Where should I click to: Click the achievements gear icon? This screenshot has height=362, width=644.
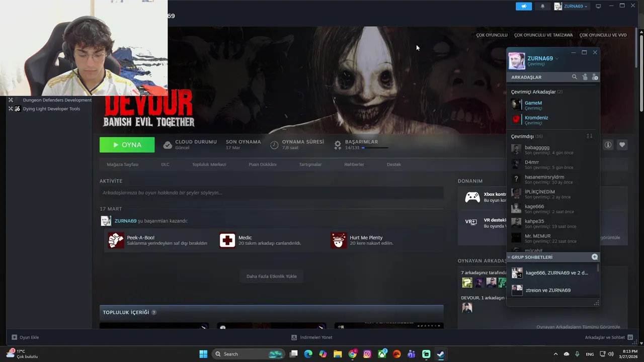point(338,145)
